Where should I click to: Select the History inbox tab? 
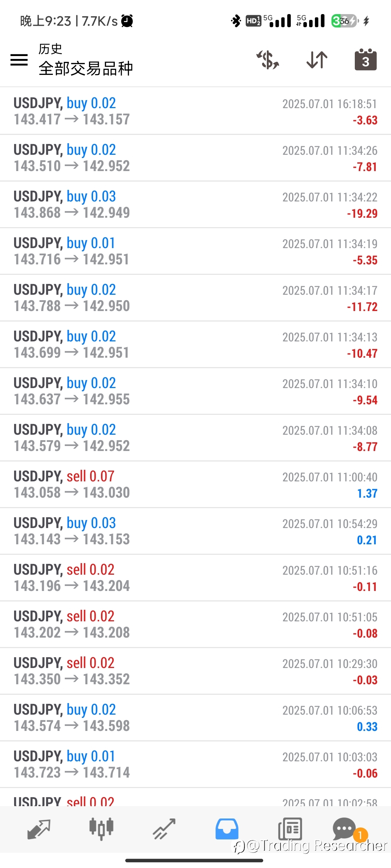(227, 829)
